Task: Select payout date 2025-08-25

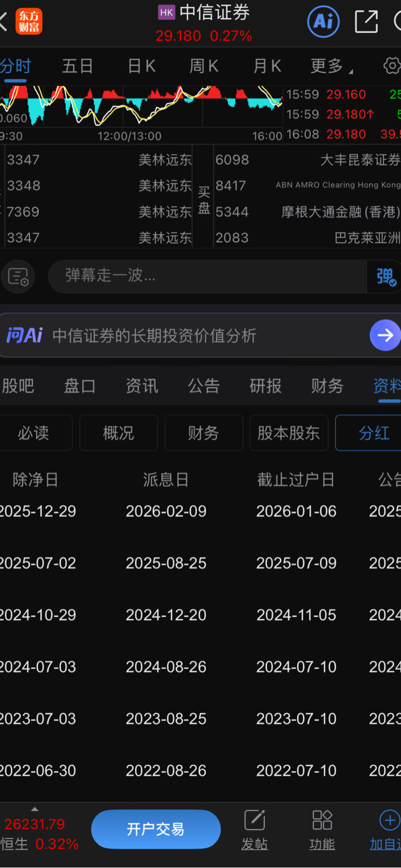Action: [x=166, y=563]
